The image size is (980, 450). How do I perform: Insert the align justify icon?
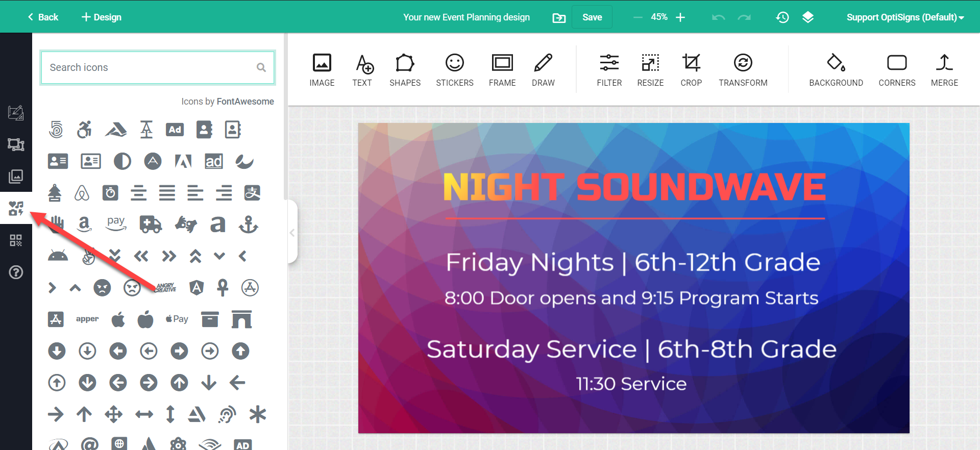(x=167, y=193)
